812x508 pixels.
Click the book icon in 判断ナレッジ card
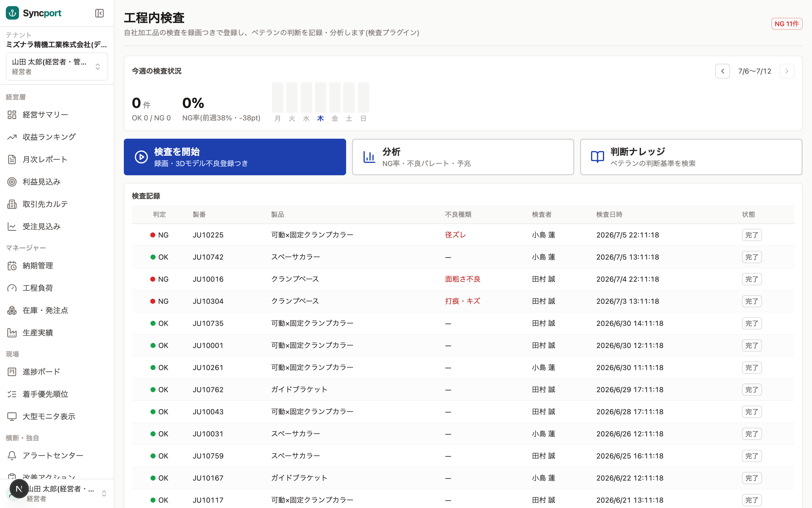point(598,157)
